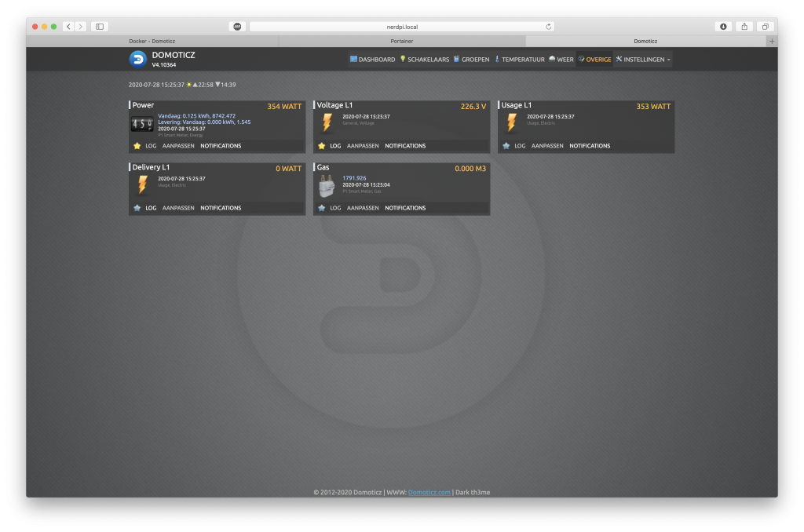Click the Gas card title

pyautogui.click(x=323, y=167)
